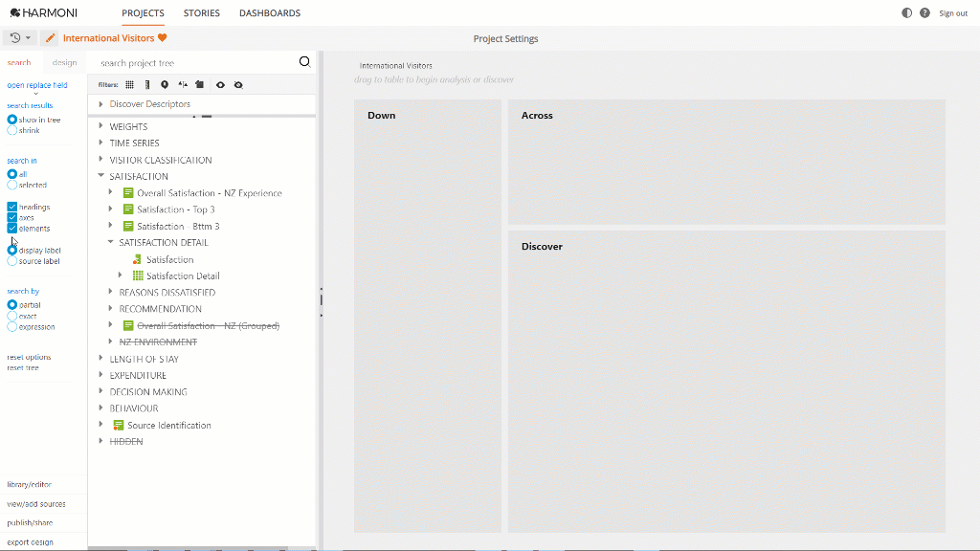Click the search magnifier icon
This screenshot has width=980, height=551.
[304, 62]
